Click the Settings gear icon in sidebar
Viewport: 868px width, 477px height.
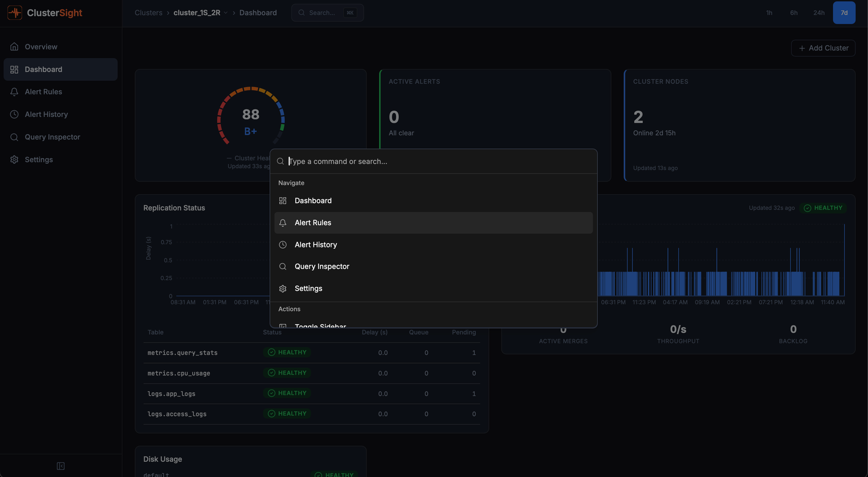pos(15,160)
